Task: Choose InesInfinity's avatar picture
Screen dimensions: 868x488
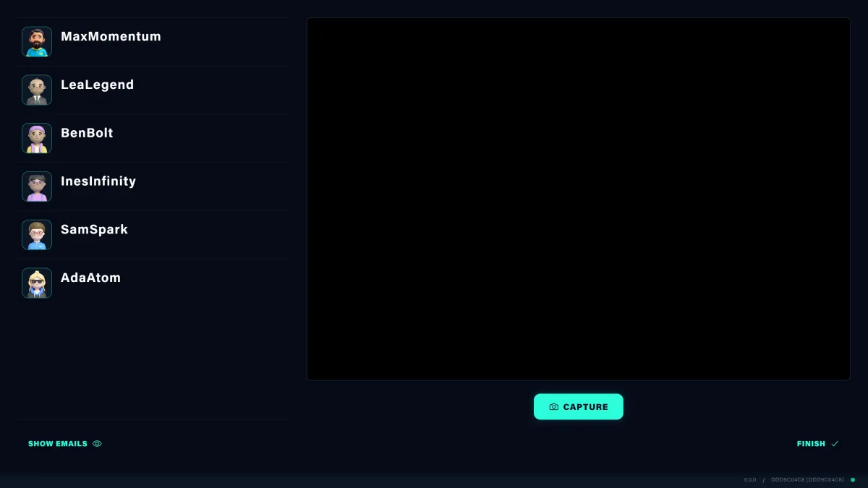Action: coord(37,187)
